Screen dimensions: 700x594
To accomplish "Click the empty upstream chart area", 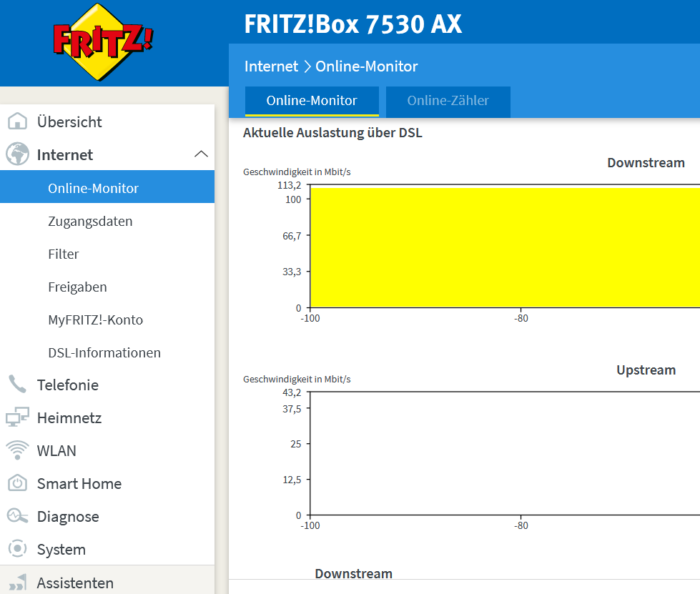I will pyautogui.click(x=505, y=453).
